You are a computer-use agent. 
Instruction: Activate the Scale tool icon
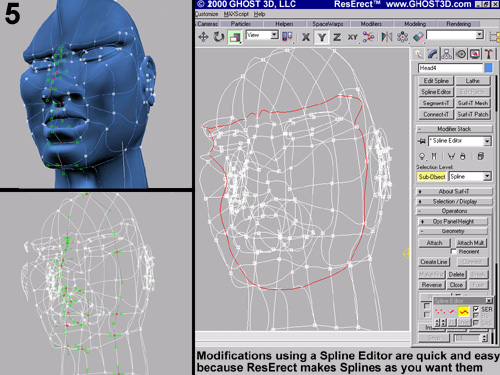click(x=235, y=37)
